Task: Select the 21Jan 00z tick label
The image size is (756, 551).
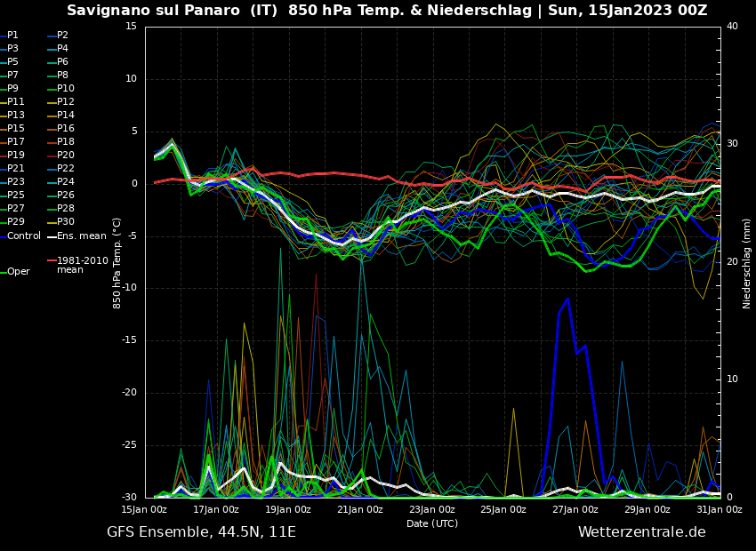Action: coord(359,509)
